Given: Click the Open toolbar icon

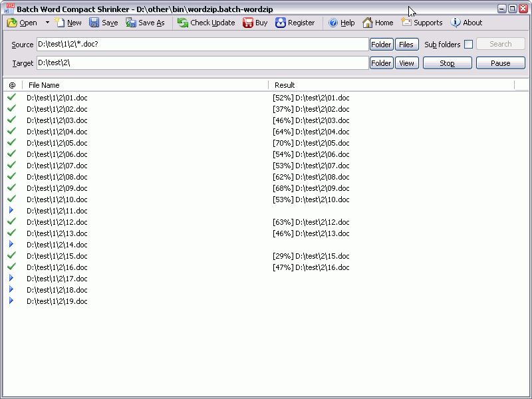Looking at the screenshot, I should click(x=13, y=23).
